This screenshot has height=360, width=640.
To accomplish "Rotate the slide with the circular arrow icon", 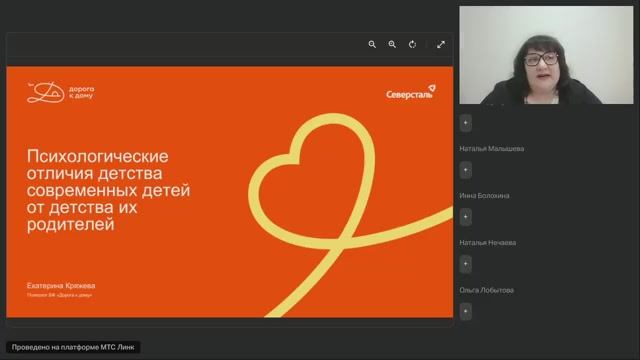I will 413,44.
